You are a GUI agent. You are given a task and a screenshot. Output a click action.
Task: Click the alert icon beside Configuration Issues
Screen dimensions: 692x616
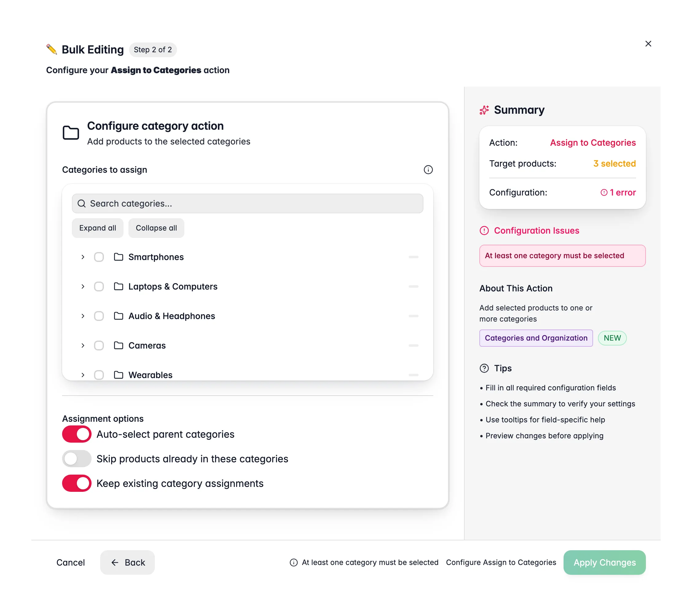(484, 231)
